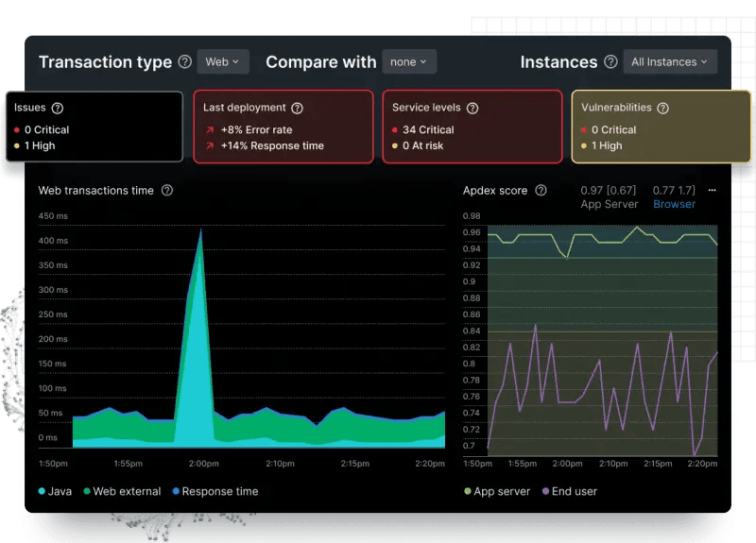The width and height of the screenshot is (756, 543).
Task: Click the 0 At risk entry
Action: tap(418, 145)
